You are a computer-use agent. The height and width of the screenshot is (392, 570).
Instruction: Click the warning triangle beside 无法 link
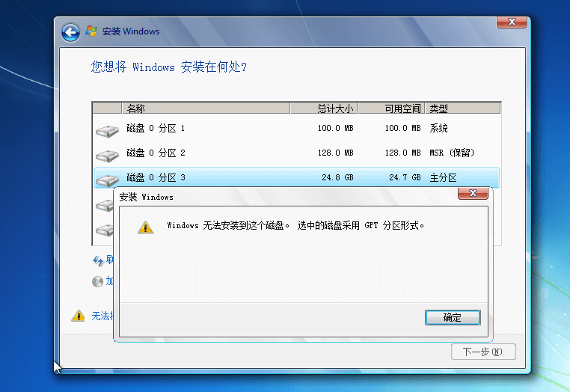coord(78,316)
